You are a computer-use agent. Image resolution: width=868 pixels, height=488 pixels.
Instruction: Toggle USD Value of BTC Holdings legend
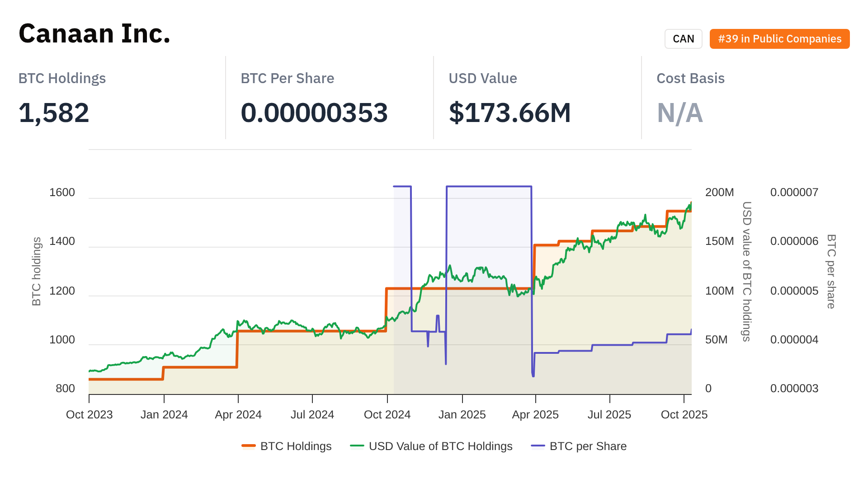pos(440,446)
